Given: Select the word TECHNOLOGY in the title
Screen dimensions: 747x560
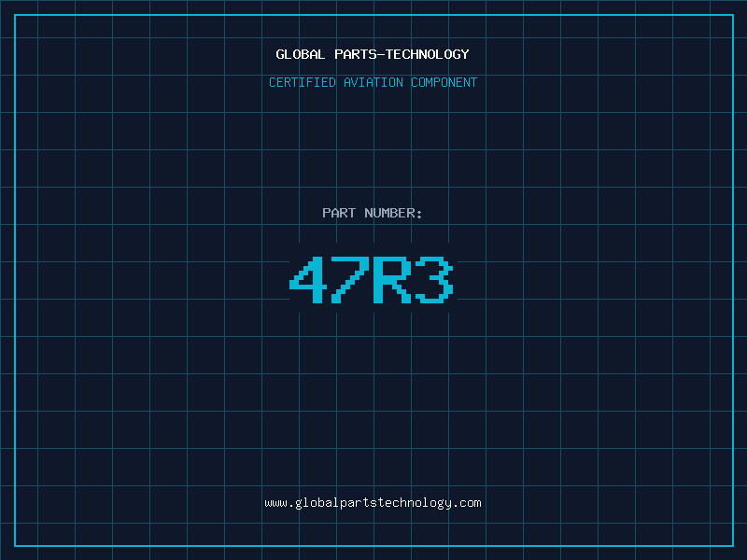Looking at the screenshot, I should click(428, 54).
